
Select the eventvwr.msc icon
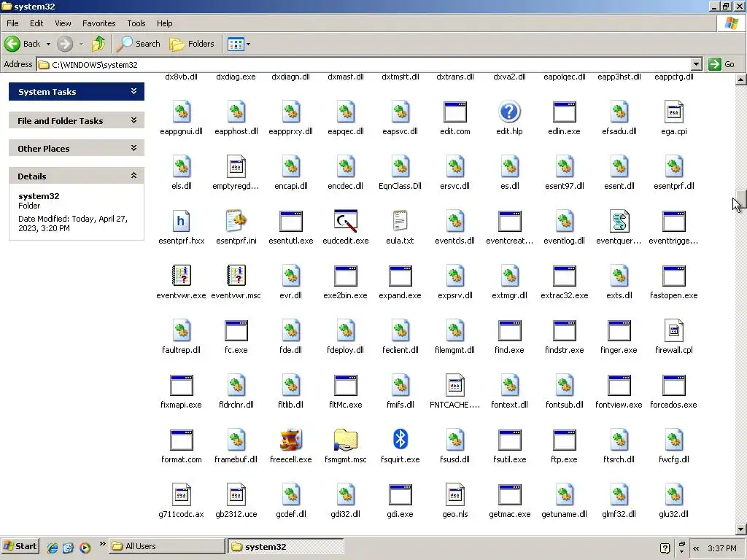click(236, 276)
